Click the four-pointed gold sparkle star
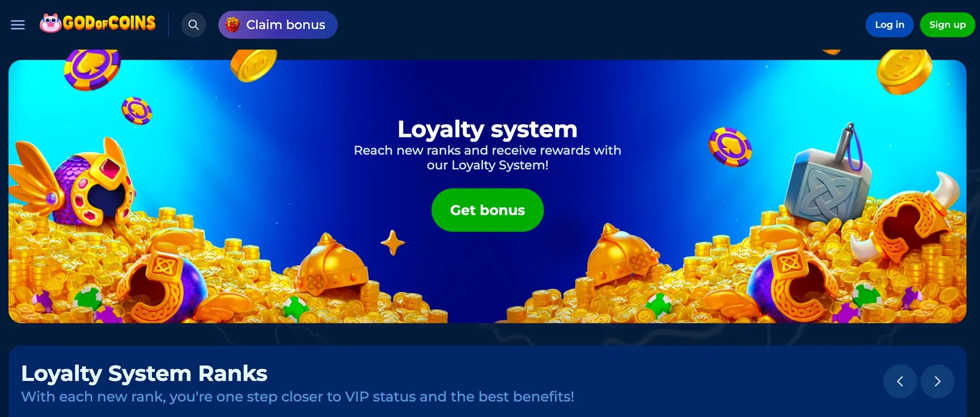Image resolution: width=980 pixels, height=417 pixels. pyautogui.click(x=392, y=243)
